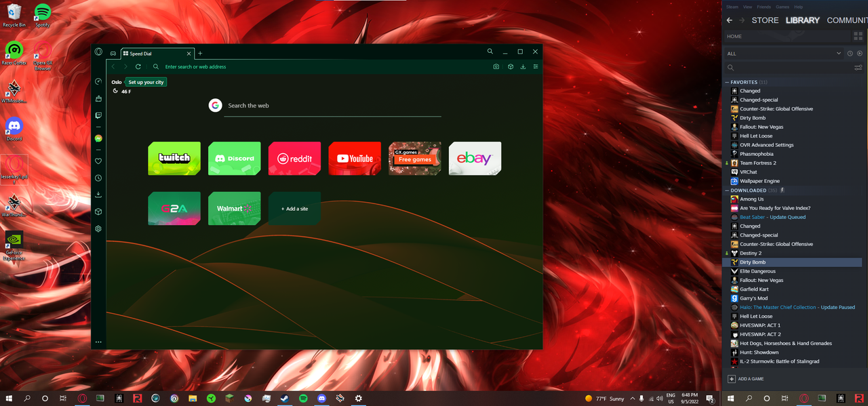
Task: Open advanced filter sliders icon in Steam
Action: point(859,68)
